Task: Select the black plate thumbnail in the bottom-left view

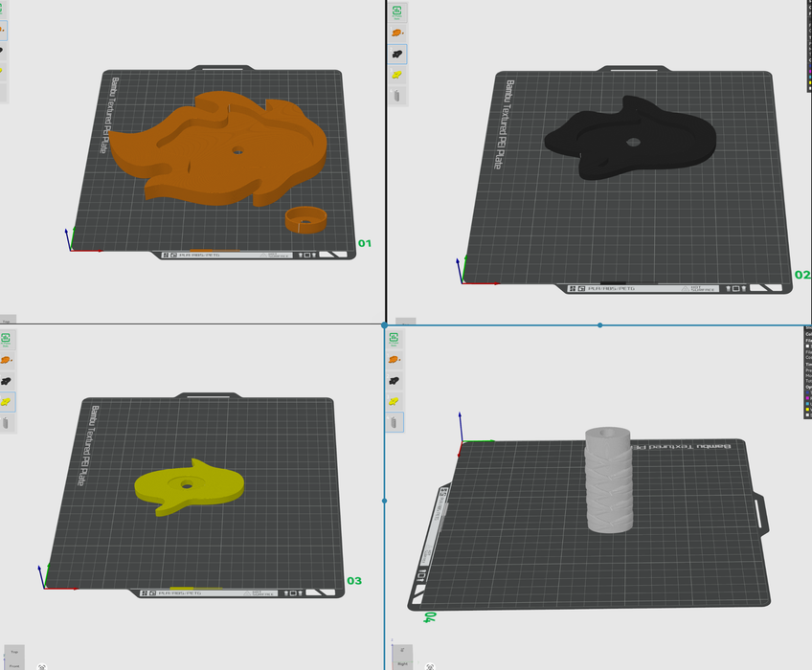Action: (6, 381)
